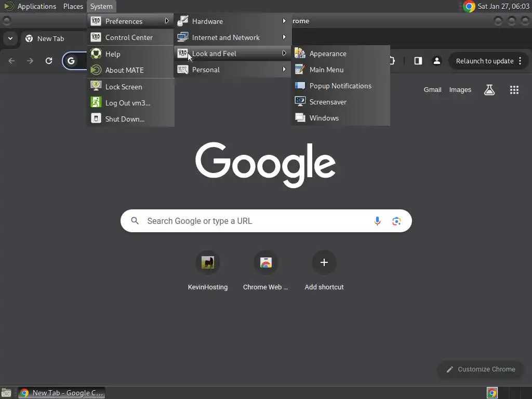
Task: Click Customize Chrome button
Action: point(481,369)
